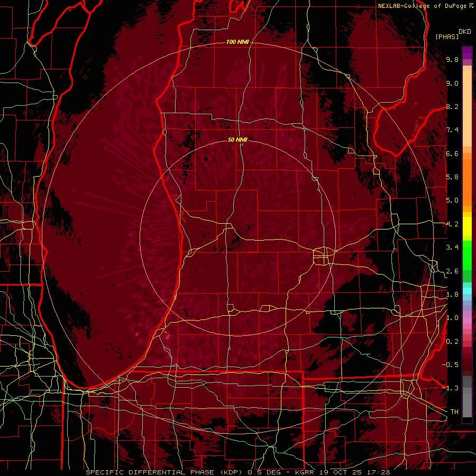The height and width of the screenshot is (476, 476).
Task: Select the 1.0 value on the scale
Action: (x=452, y=318)
